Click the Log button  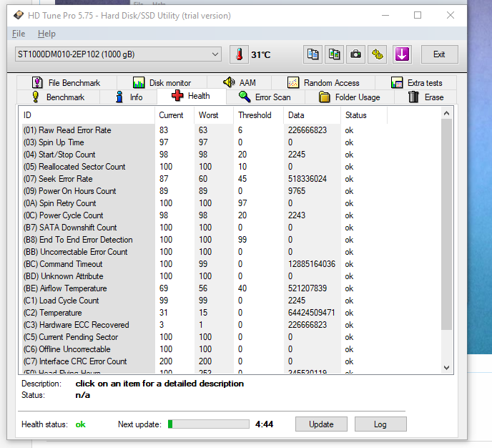point(380,424)
